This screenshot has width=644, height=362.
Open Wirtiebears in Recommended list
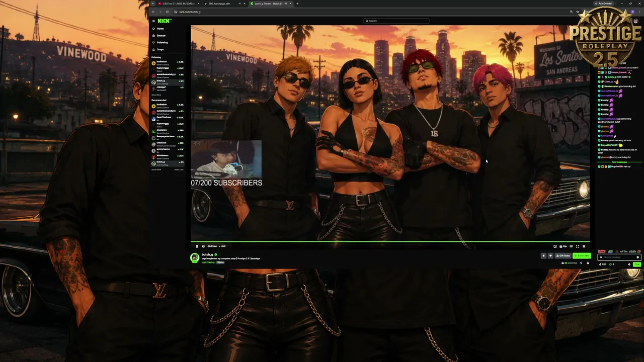(169, 156)
